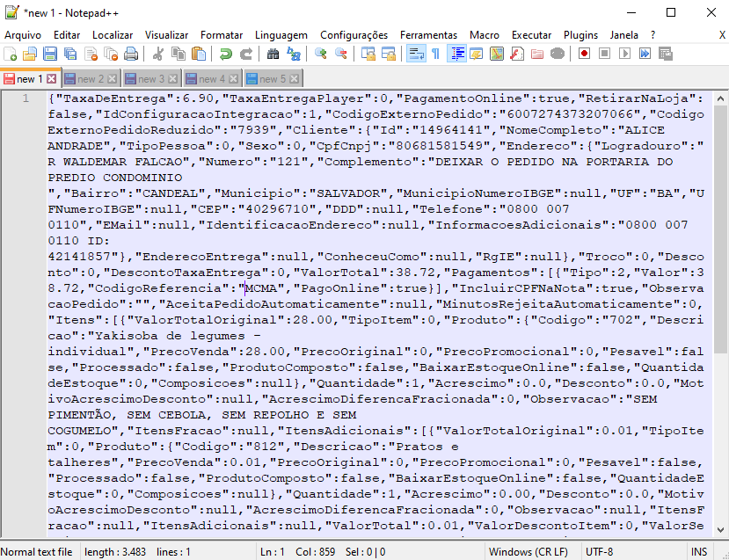
Task: Open the Janela menu
Action: click(624, 35)
